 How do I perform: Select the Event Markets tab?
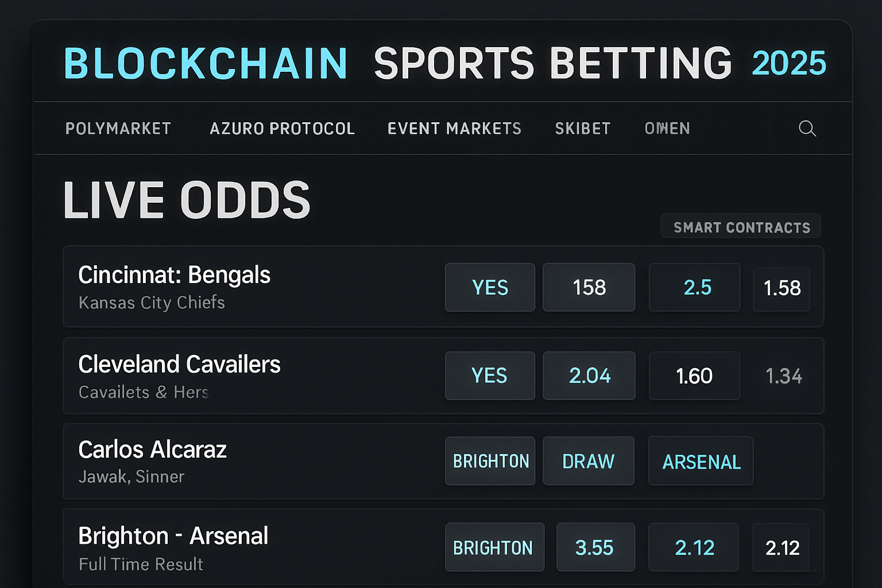[454, 129]
